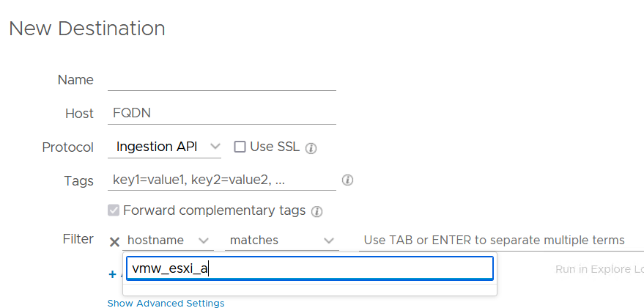Click the Run in Explore Logs link

click(x=599, y=269)
